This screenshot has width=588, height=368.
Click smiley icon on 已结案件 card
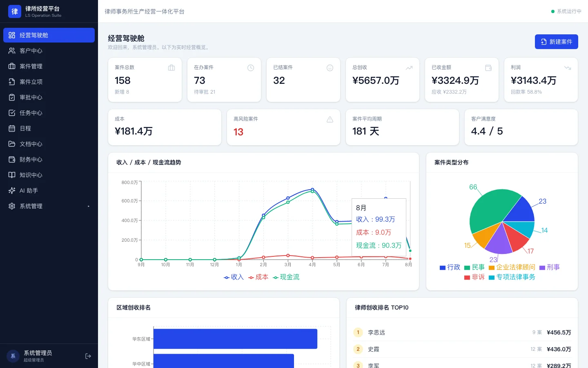click(330, 68)
